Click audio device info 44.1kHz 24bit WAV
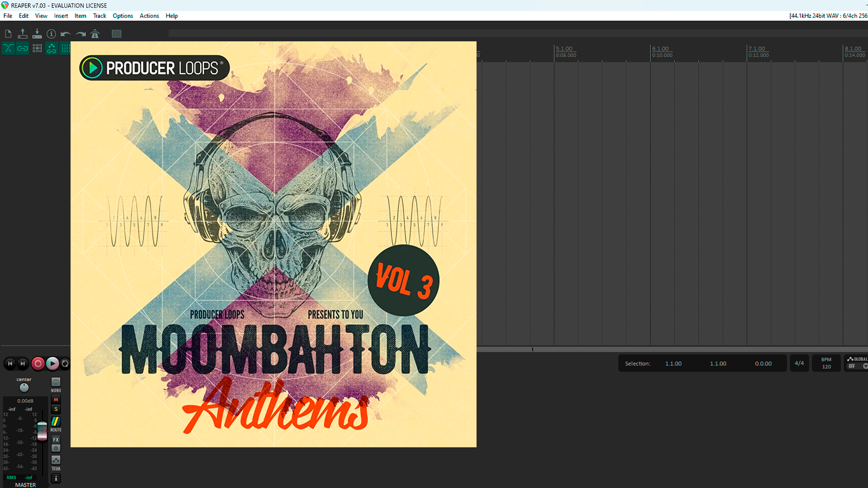The image size is (868, 488). 828,16
